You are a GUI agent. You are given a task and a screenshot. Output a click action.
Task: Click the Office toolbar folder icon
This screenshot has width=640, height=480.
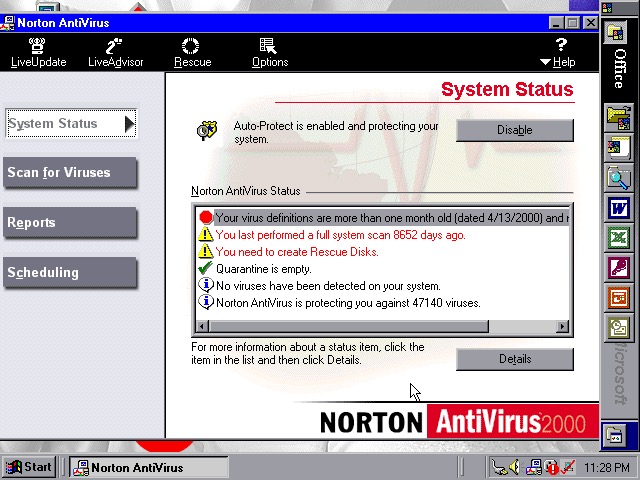tap(616, 31)
